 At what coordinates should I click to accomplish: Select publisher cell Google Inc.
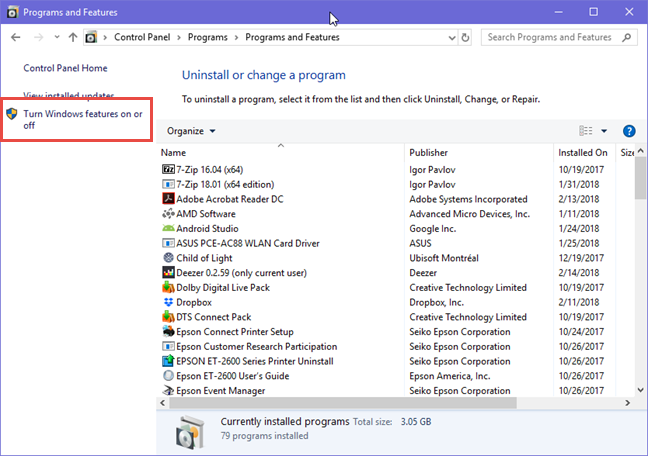[x=433, y=229]
